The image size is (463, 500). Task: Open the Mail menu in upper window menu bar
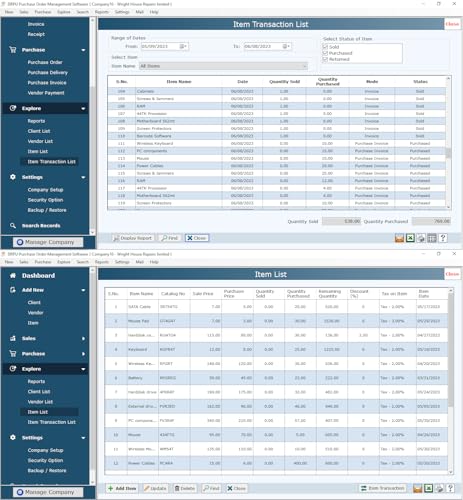140,12
